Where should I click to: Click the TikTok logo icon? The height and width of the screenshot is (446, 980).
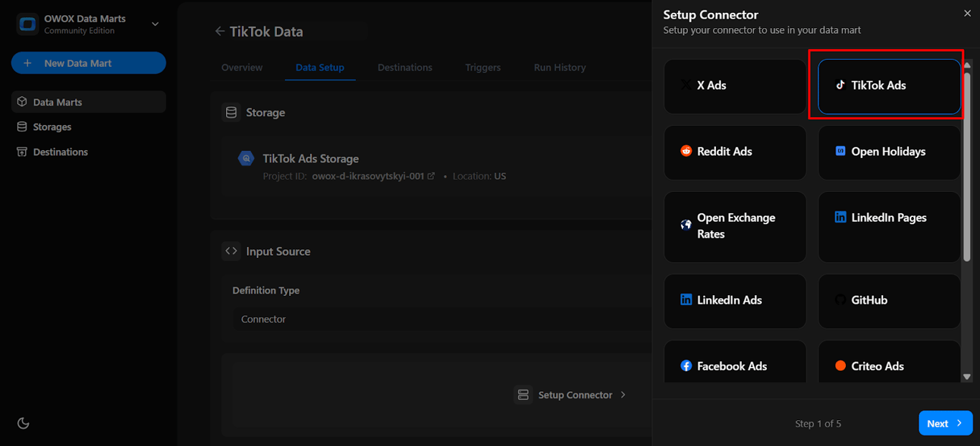840,85
